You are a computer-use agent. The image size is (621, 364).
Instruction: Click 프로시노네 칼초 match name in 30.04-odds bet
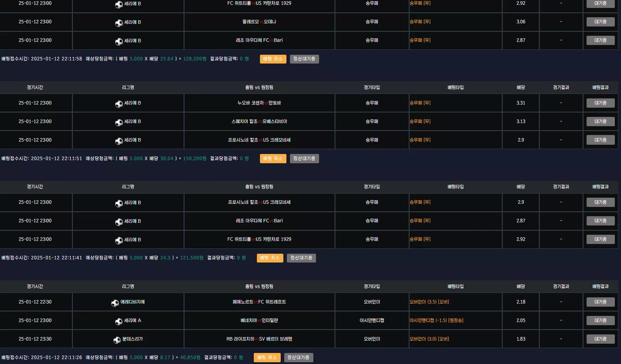(x=259, y=140)
